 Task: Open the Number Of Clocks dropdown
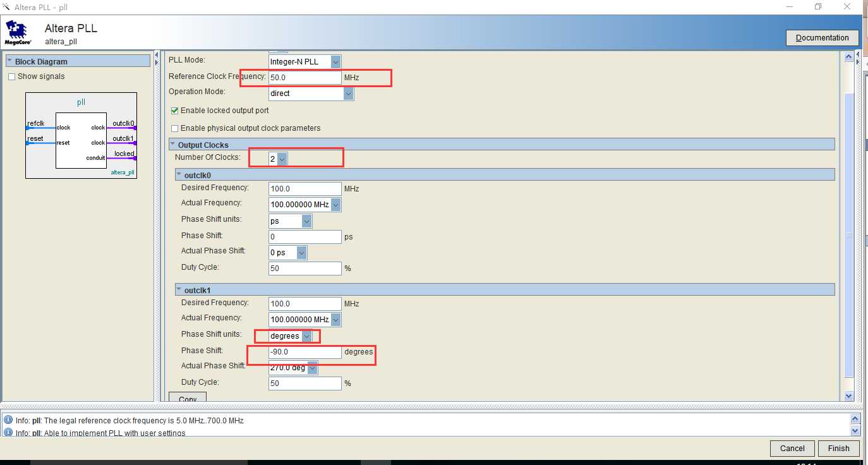pyautogui.click(x=282, y=159)
